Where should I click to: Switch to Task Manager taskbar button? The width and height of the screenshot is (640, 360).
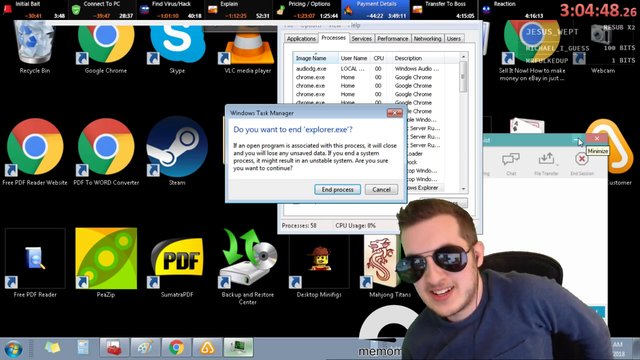(238, 348)
